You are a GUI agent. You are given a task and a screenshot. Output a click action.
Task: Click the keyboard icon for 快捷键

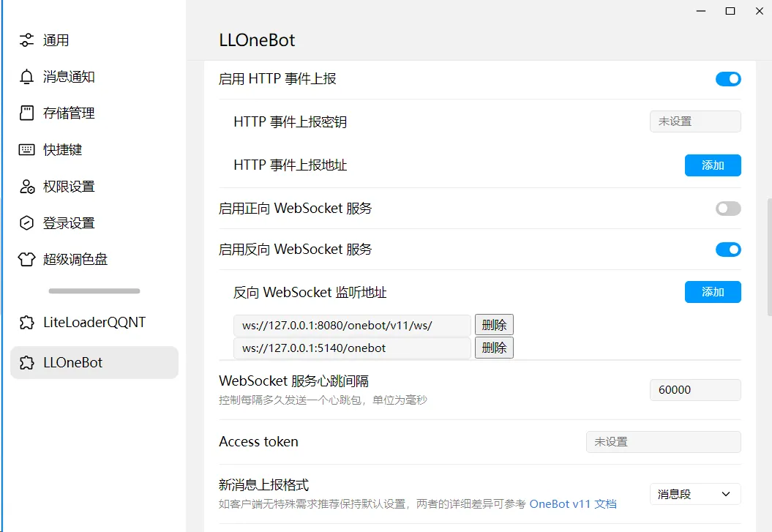[x=26, y=149]
